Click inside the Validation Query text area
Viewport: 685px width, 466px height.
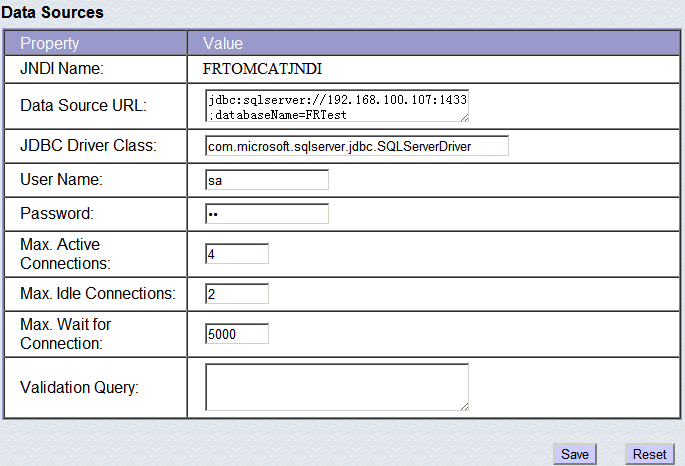pyautogui.click(x=336, y=387)
